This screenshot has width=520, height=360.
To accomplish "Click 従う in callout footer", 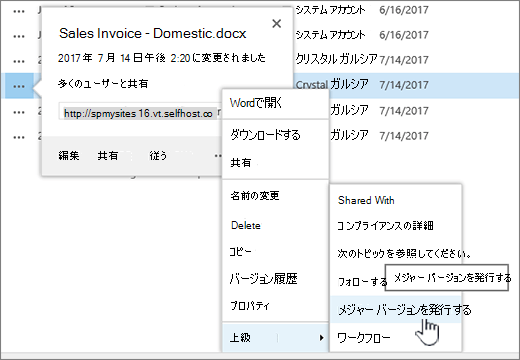I will pyautogui.click(x=158, y=156).
